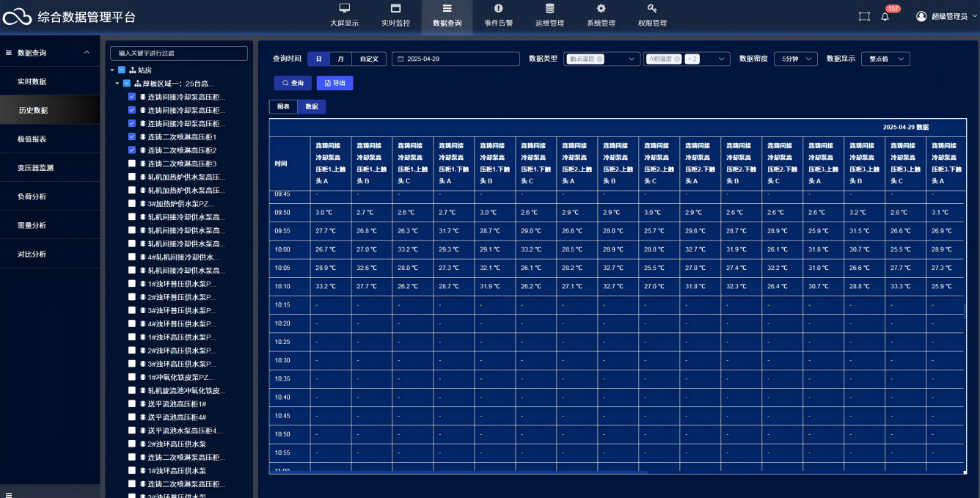Screen dimensions: 980x498
Task: Switch to the 数据 view tab
Action: [312, 106]
